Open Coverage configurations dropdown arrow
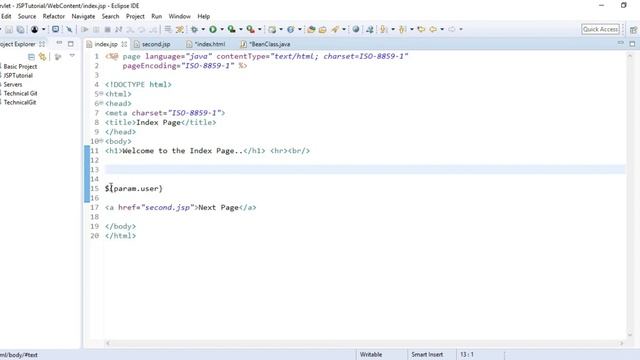640x360 pixels. 240,29
